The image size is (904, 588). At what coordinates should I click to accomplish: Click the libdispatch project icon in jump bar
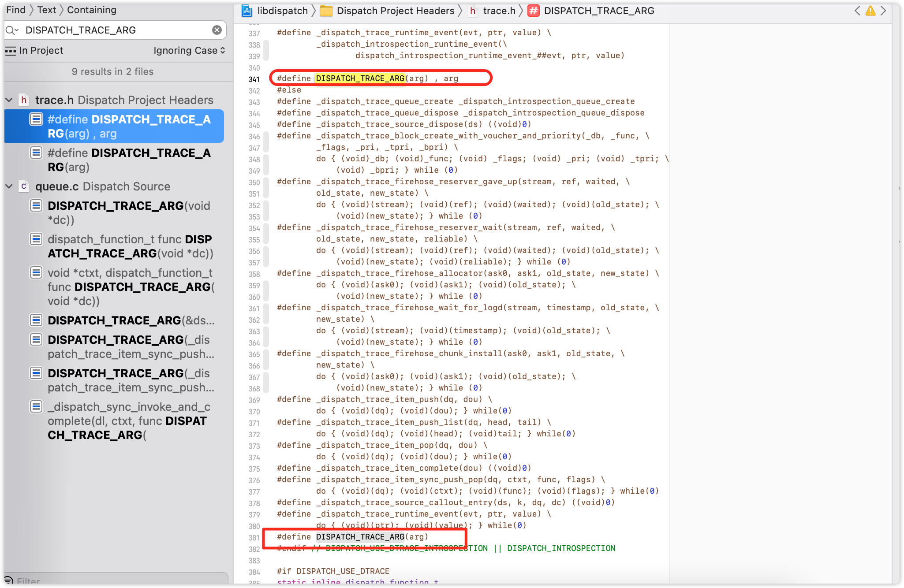(x=247, y=11)
